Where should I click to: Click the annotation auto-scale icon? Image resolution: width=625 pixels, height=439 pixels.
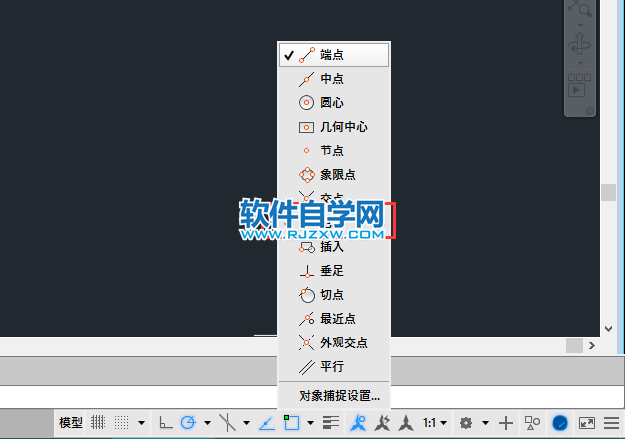382,423
